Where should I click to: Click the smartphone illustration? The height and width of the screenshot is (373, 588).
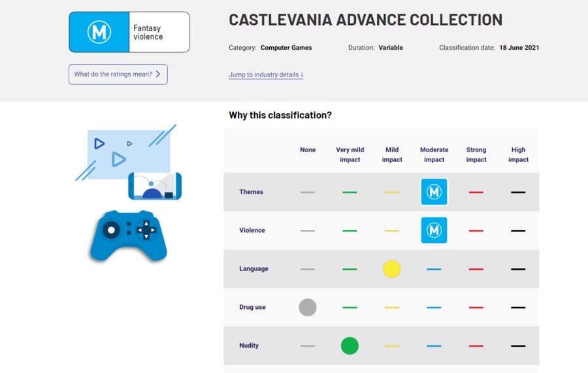pyautogui.click(x=155, y=186)
